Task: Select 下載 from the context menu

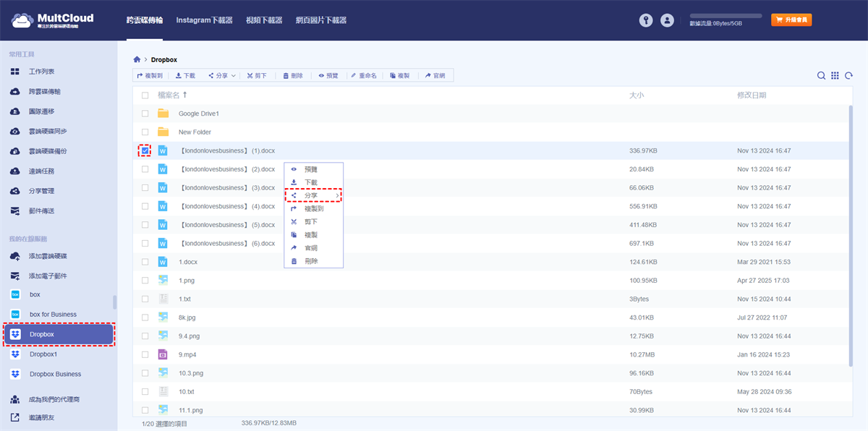Action: tap(310, 182)
